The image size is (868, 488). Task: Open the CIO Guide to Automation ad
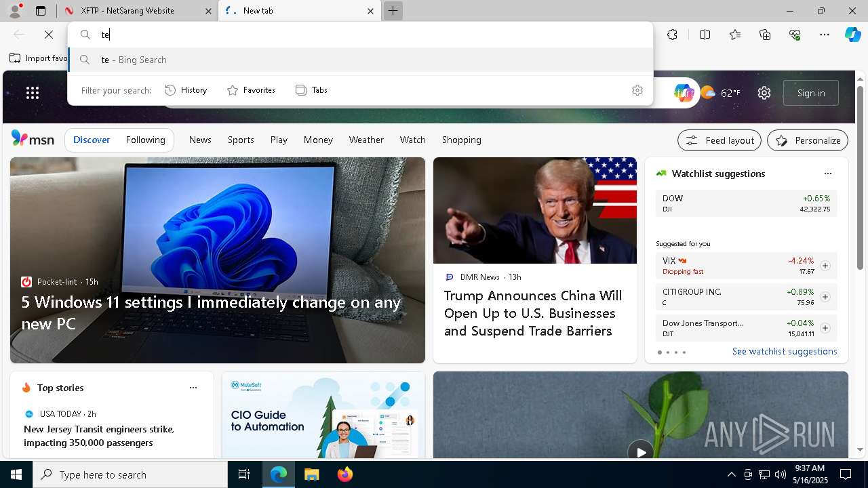coord(323,415)
